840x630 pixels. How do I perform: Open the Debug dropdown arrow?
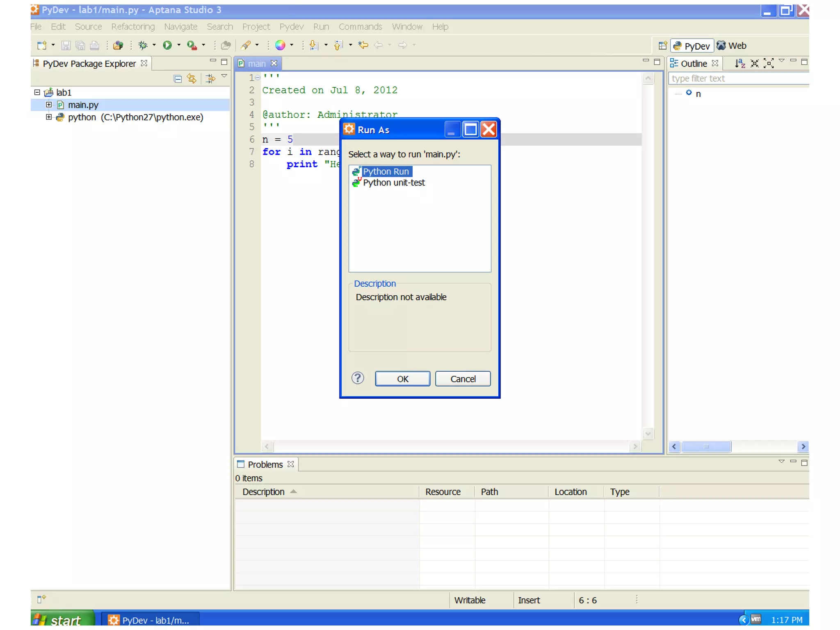point(154,45)
